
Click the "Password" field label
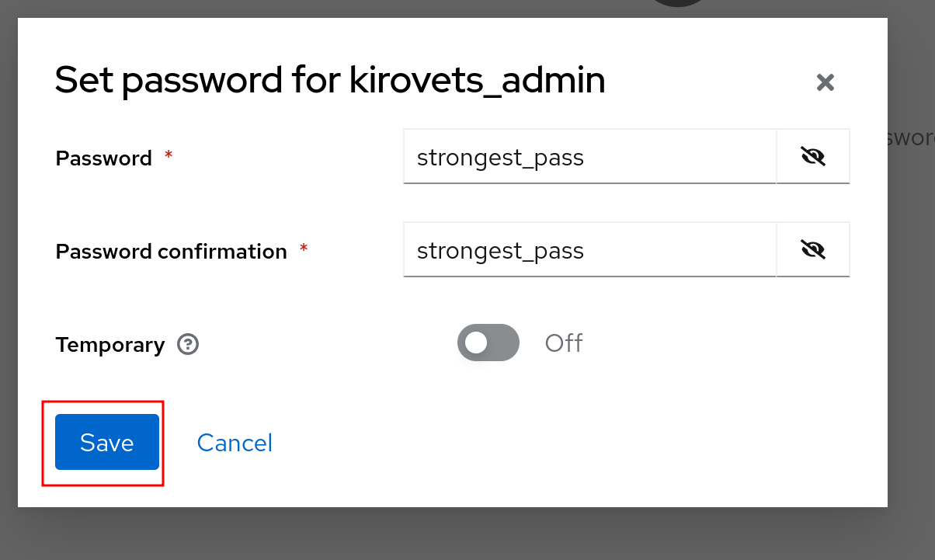(104, 158)
